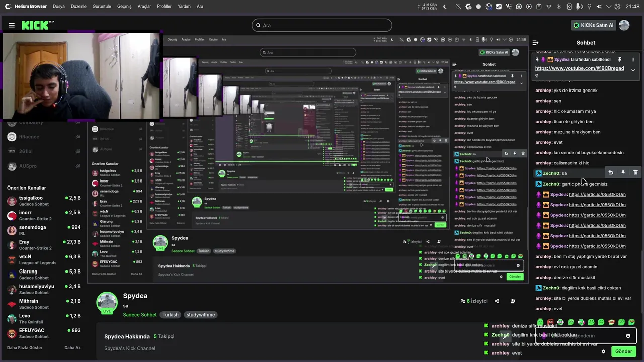Click the system clock showing 21:48
Screen dimensions: 644x362
point(633,7)
